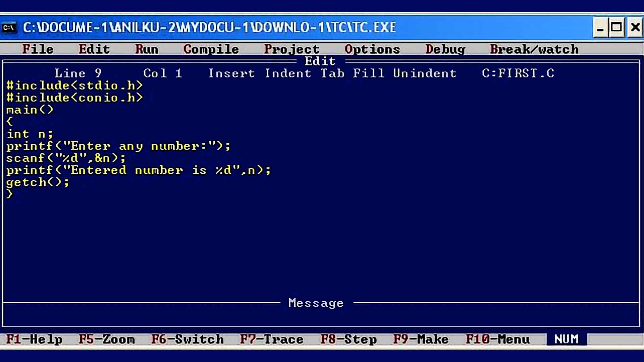The width and height of the screenshot is (644, 362).
Task: Click the Indent status indicator
Action: coord(288,73)
